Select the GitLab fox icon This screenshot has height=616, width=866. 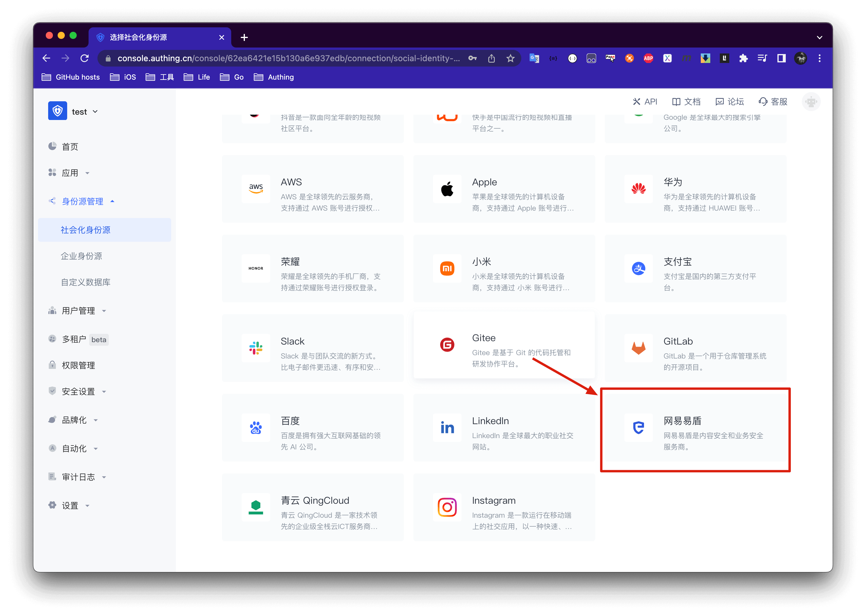tap(638, 348)
